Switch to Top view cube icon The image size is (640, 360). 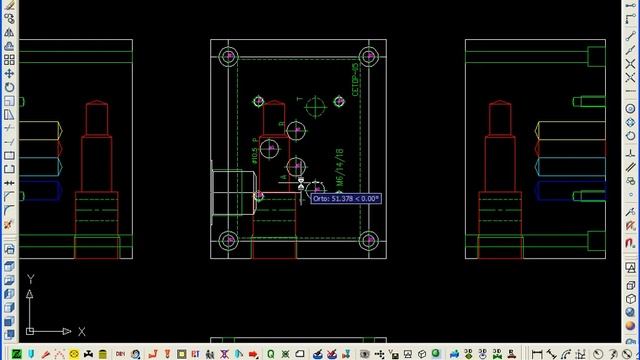9,267
